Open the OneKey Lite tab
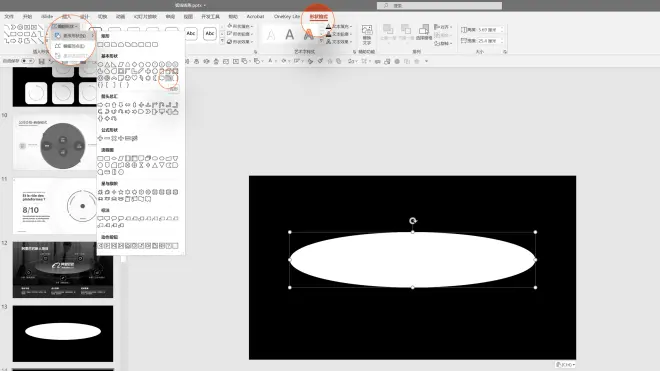The image size is (660, 371). 287,16
